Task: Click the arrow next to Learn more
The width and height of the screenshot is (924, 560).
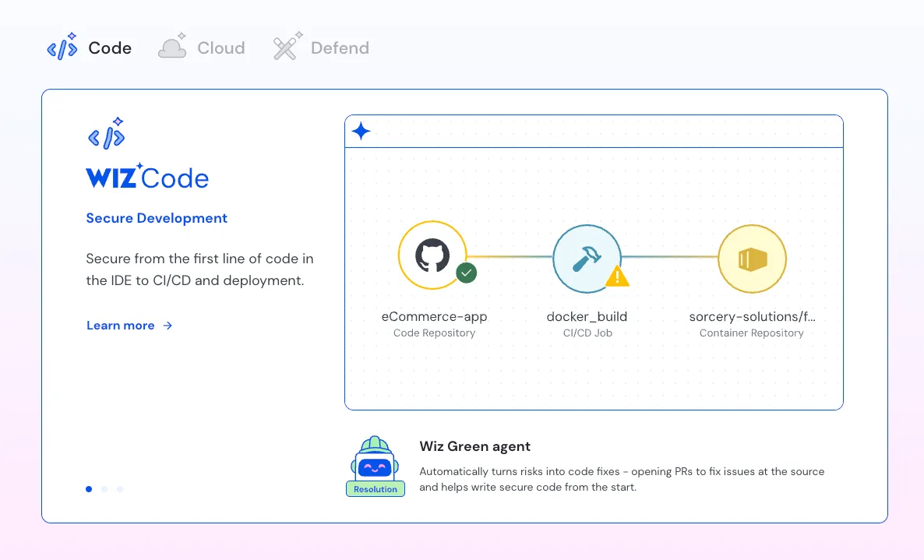Action: coord(168,326)
